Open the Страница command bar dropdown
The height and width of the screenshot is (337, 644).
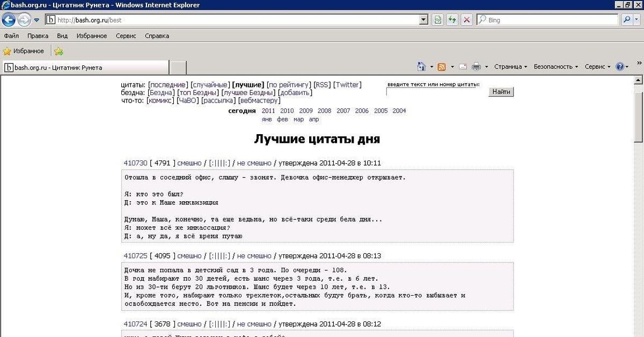click(x=511, y=67)
